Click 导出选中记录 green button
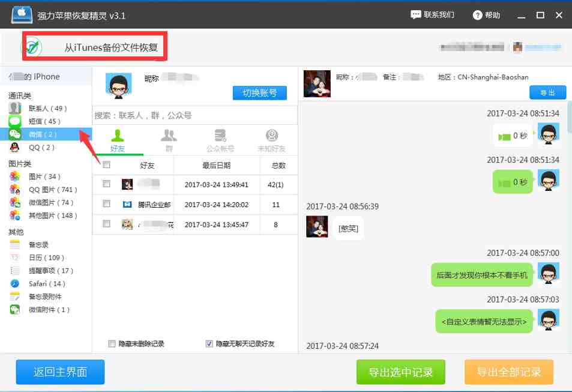 400,372
